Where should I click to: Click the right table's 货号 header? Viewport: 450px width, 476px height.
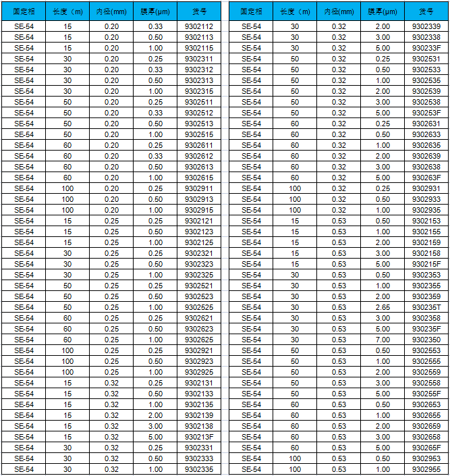pos(426,11)
